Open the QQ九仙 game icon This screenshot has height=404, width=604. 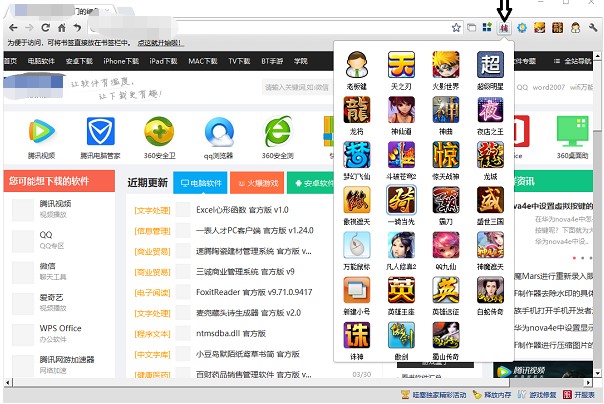point(446,245)
